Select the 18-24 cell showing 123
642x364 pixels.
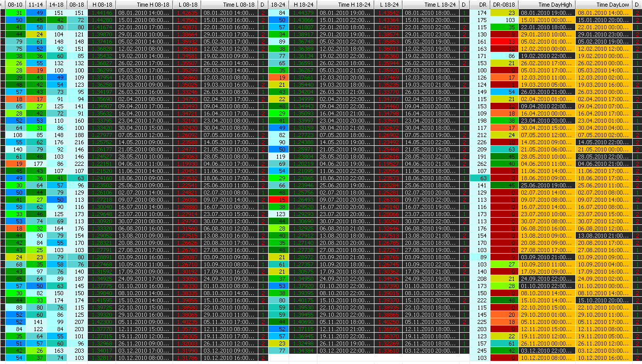click(x=278, y=214)
